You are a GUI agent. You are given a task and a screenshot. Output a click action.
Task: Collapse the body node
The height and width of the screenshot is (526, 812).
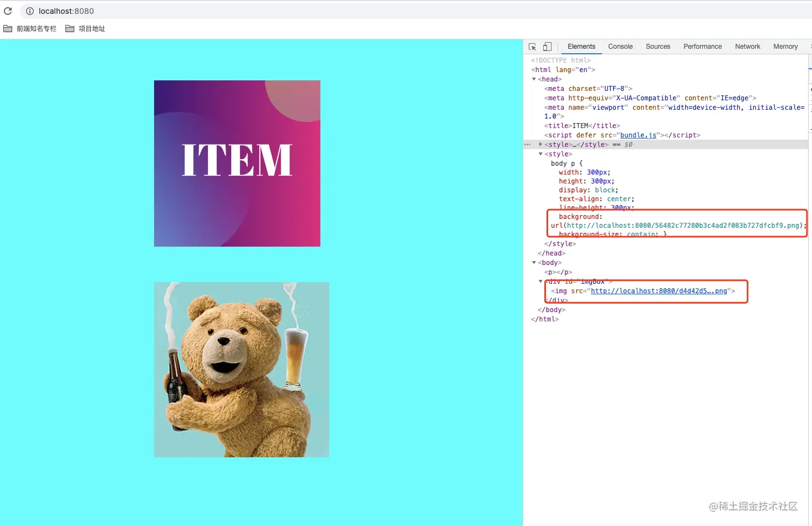click(534, 263)
